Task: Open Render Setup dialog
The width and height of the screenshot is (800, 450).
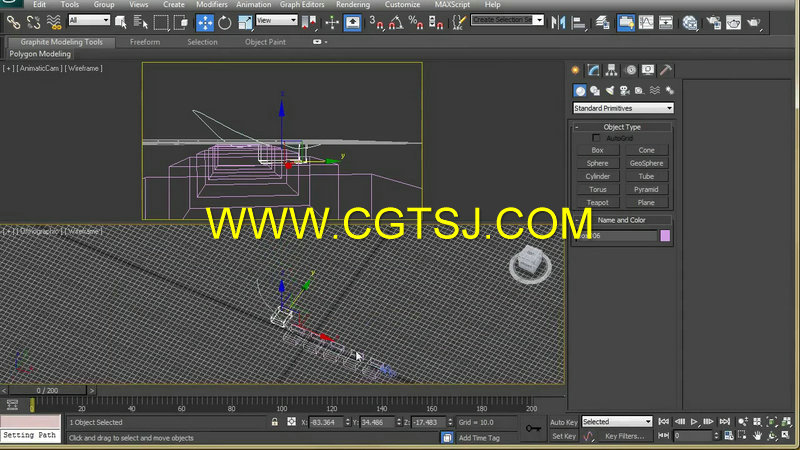Action: coord(714,22)
